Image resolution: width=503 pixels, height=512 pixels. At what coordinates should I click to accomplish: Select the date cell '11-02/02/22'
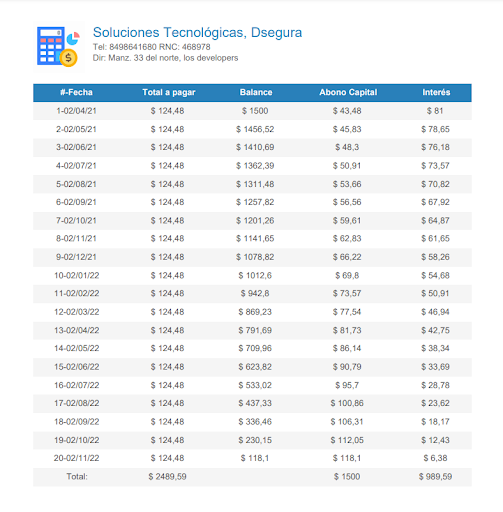(x=77, y=294)
